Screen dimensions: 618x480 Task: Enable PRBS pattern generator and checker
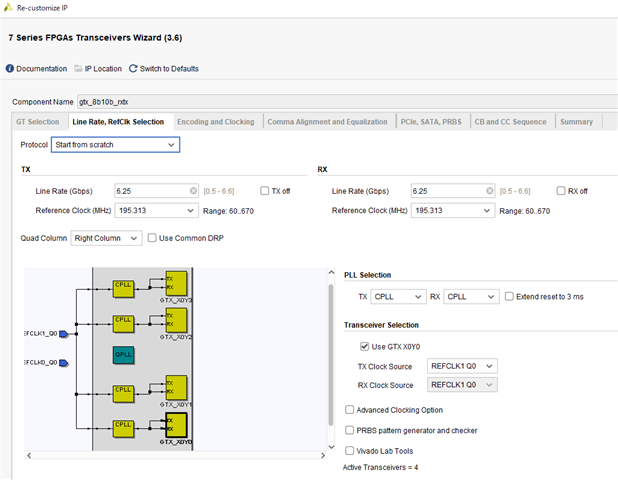(350, 430)
